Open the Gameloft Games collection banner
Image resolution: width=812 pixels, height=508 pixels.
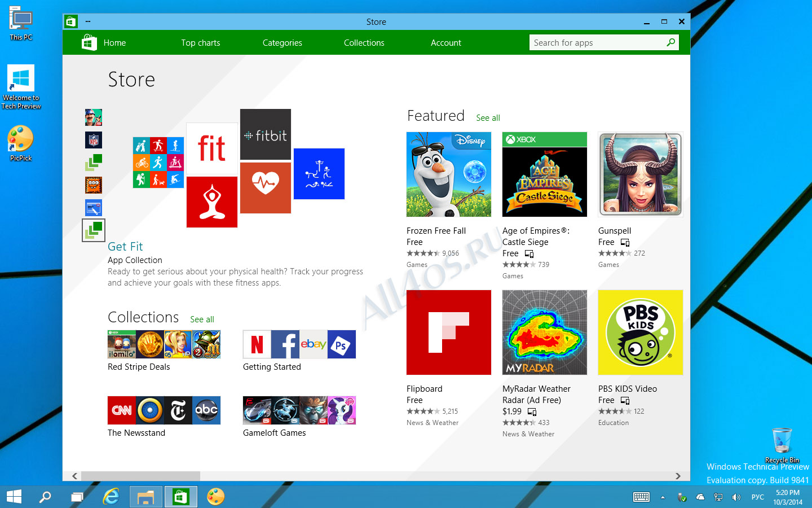click(299, 410)
